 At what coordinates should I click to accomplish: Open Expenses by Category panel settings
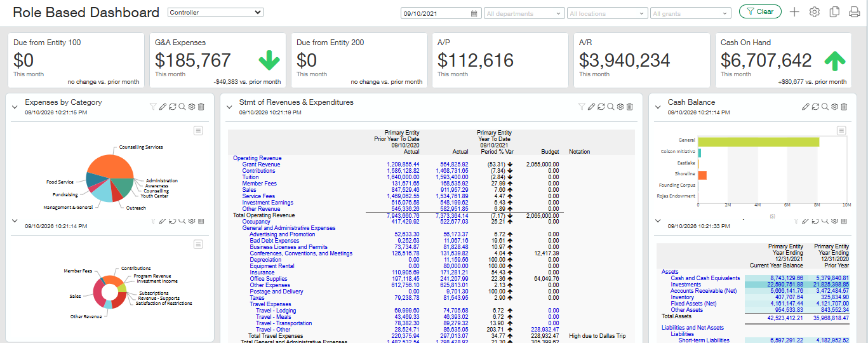pos(191,107)
